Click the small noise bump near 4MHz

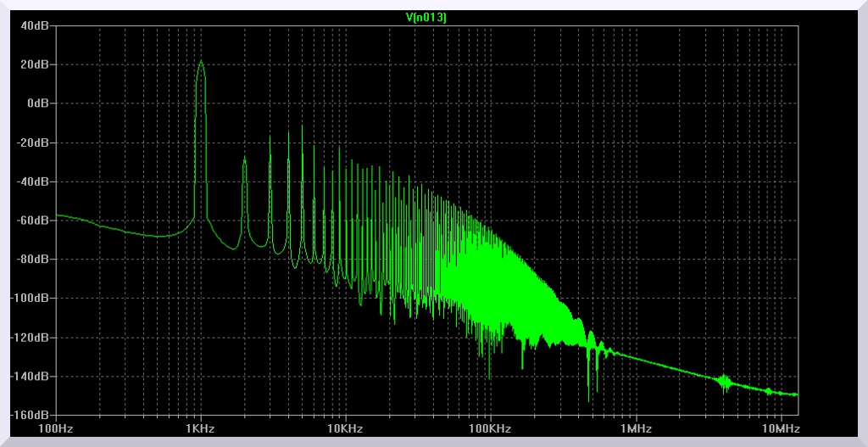coord(724,382)
